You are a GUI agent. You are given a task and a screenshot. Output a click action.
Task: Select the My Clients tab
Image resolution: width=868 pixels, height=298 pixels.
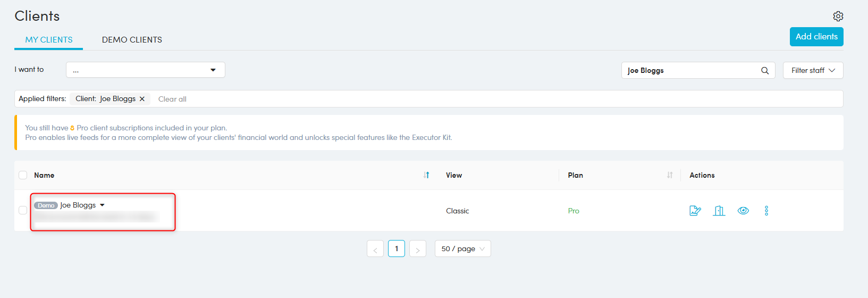pyautogui.click(x=49, y=40)
